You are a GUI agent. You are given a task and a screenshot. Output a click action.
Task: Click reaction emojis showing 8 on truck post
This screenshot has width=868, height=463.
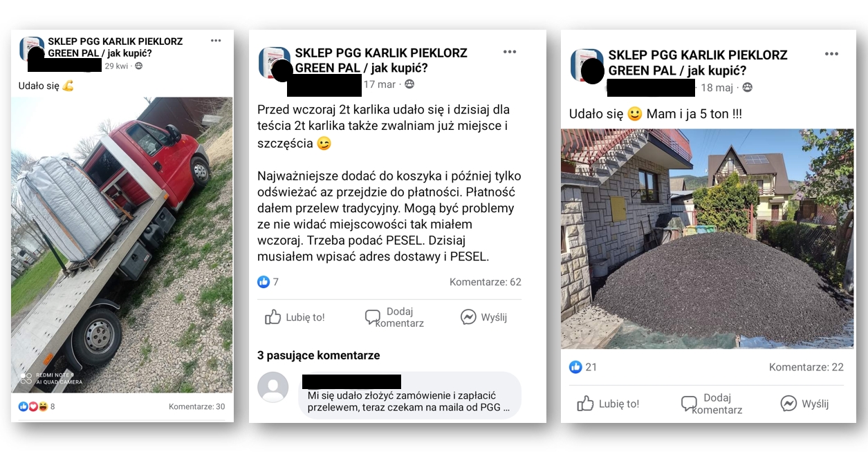tap(33, 406)
